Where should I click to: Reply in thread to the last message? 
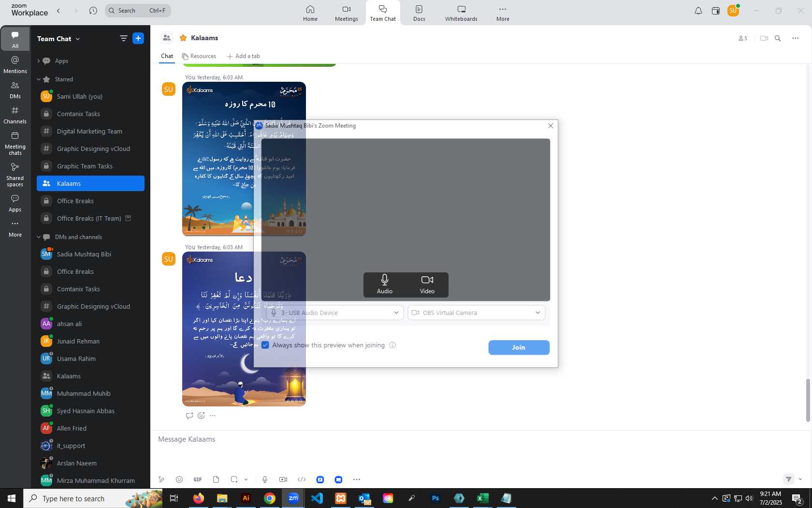189,416
